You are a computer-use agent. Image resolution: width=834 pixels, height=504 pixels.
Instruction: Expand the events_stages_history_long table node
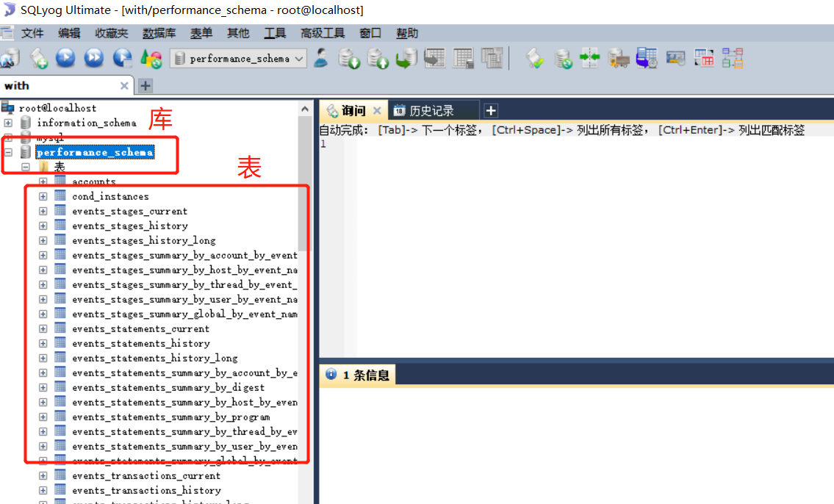[43, 240]
